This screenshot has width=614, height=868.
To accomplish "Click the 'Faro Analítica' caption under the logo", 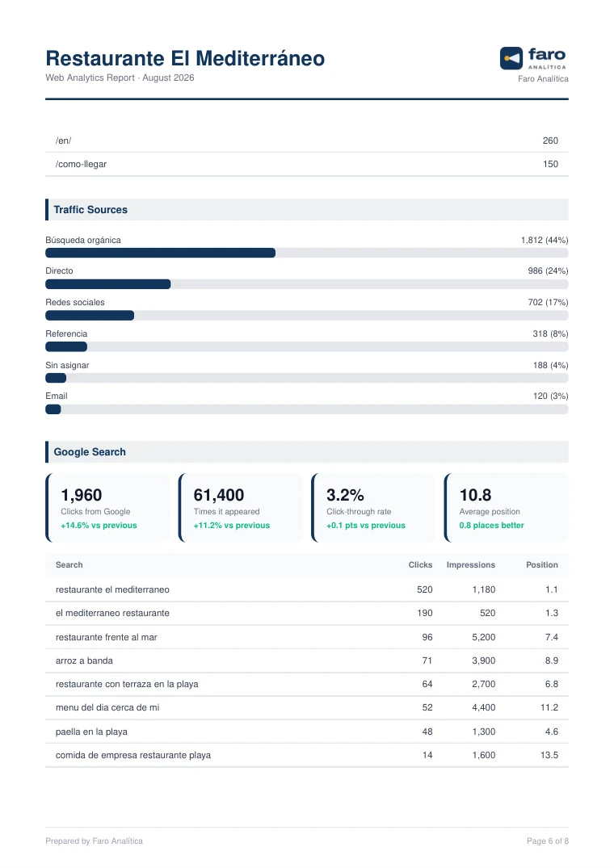I will pyautogui.click(x=543, y=78).
